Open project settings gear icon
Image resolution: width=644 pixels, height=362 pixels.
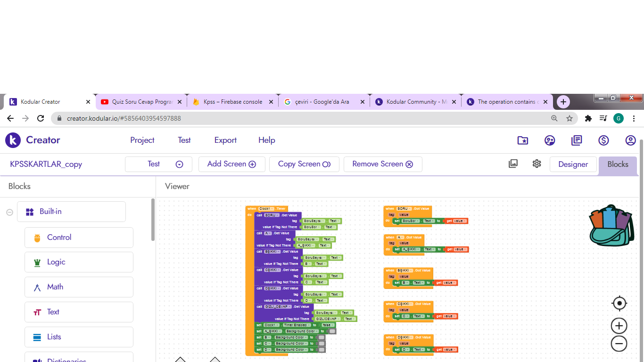pos(537,164)
